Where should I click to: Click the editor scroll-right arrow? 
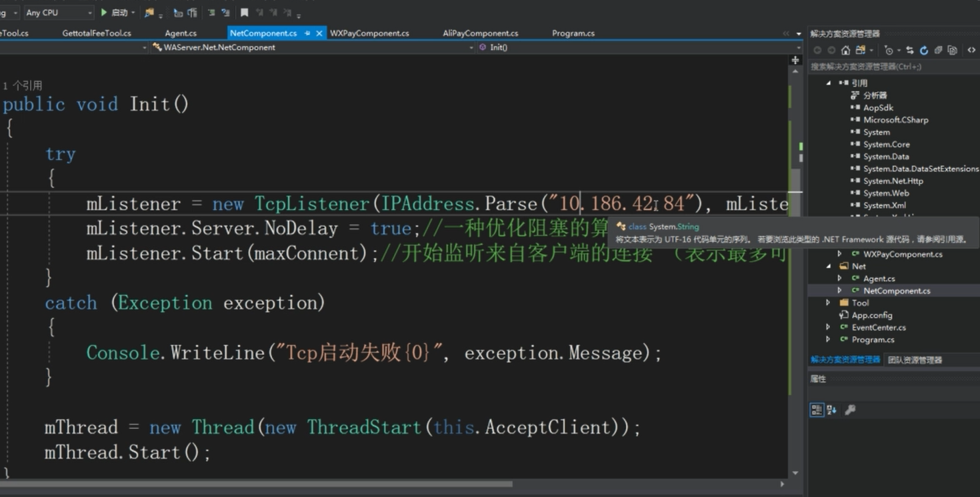pos(783,484)
